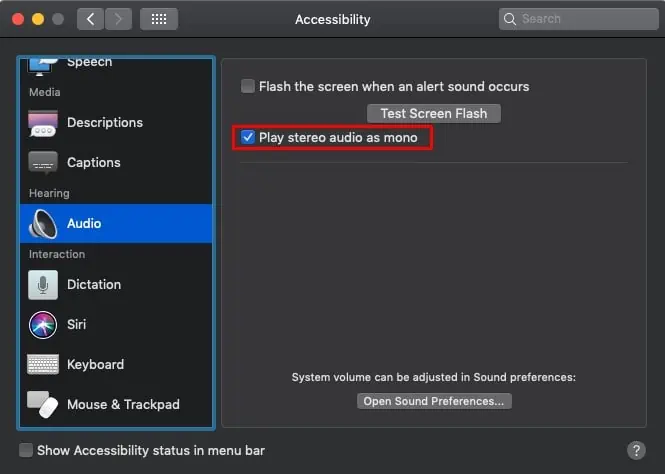This screenshot has width=665, height=474.
Task: Select Captions label in sidebar list
Action: tap(93, 162)
